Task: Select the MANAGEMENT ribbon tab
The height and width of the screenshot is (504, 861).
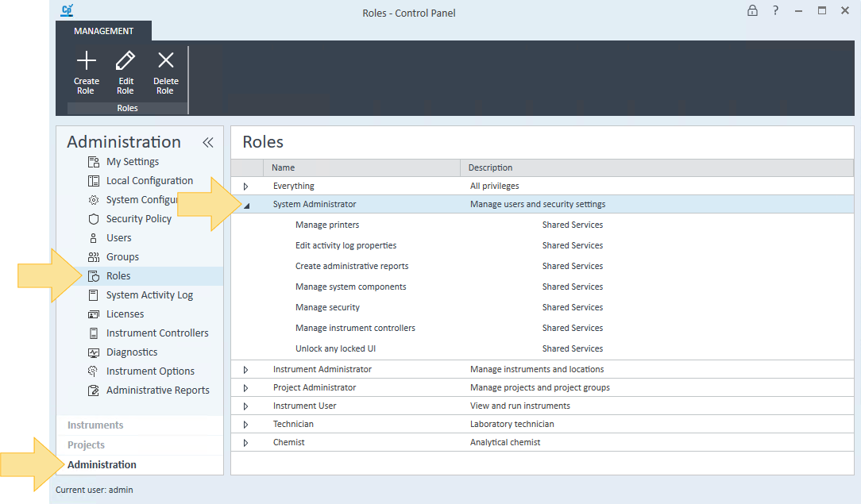Action: [x=103, y=31]
